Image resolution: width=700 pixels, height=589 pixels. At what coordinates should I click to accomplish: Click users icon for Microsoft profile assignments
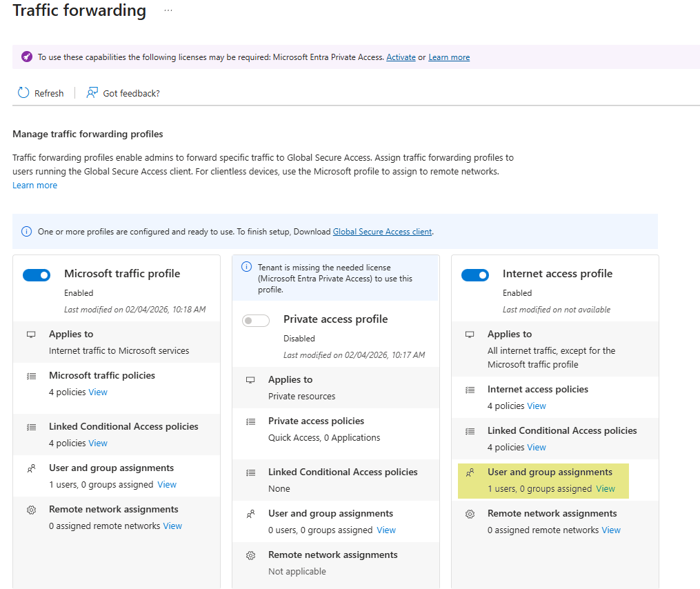(x=31, y=468)
